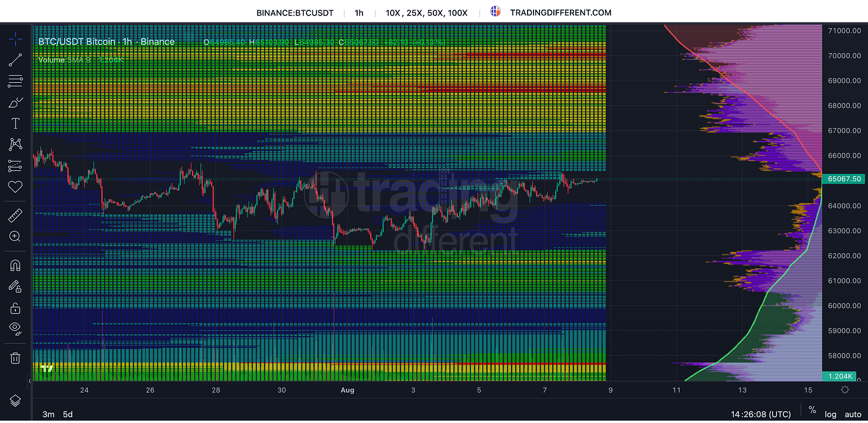The width and height of the screenshot is (868, 423).
Task: Open the chart patterns tool
Action: 15,144
